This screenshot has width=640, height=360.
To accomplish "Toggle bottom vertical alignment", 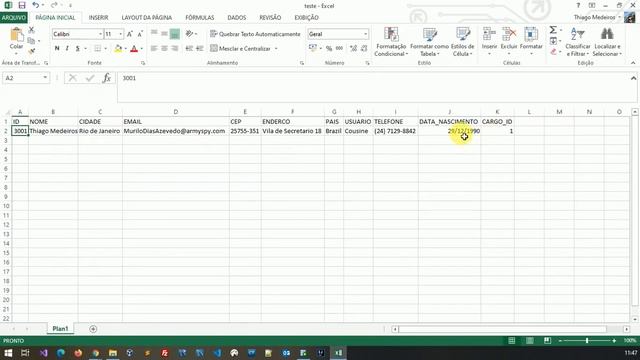I will 175,34.
